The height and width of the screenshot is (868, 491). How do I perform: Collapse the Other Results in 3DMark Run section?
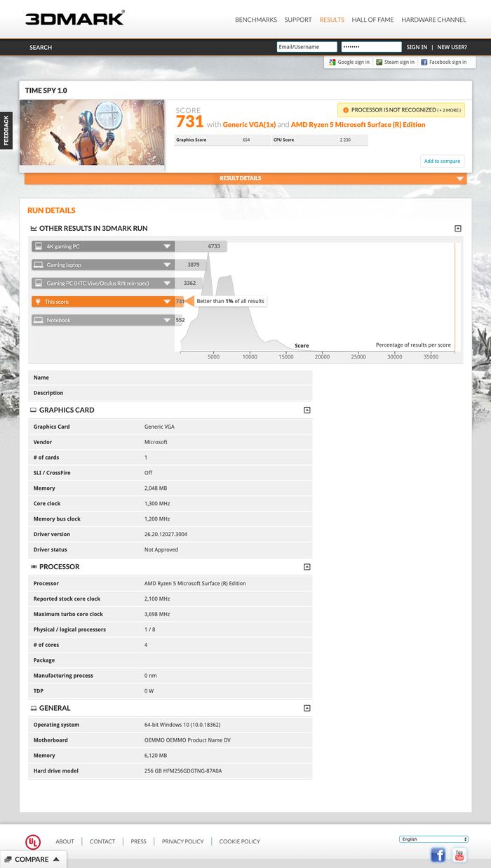click(x=458, y=229)
